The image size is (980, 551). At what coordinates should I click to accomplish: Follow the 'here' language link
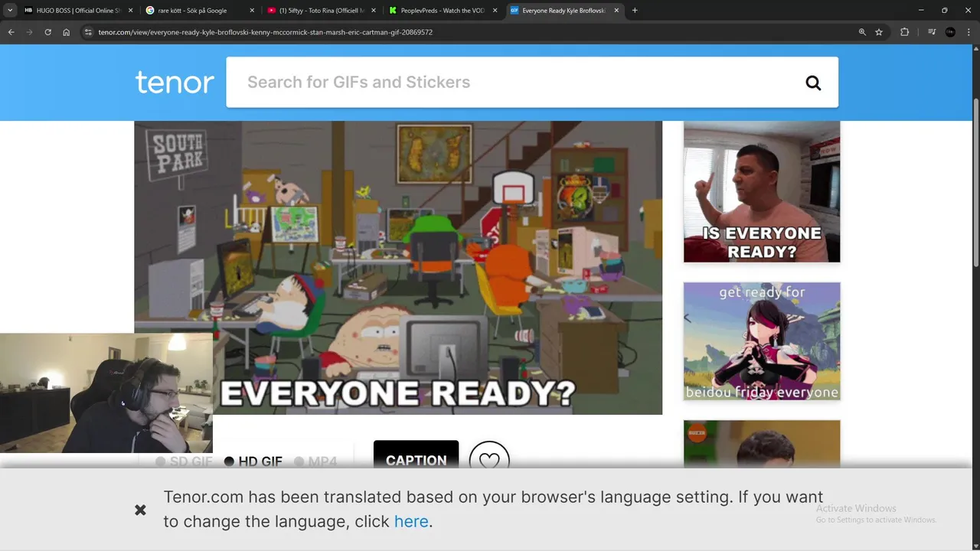point(411,521)
